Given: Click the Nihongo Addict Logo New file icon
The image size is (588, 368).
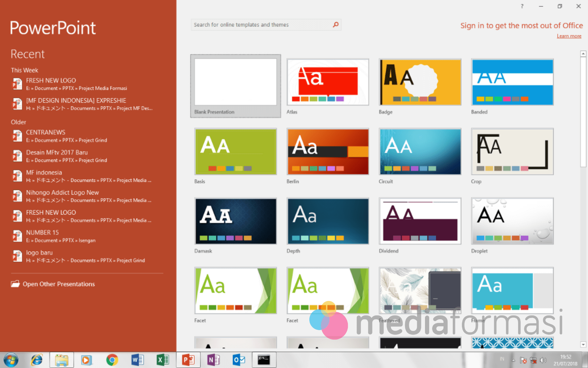Looking at the screenshot, I should pos(17,196).
